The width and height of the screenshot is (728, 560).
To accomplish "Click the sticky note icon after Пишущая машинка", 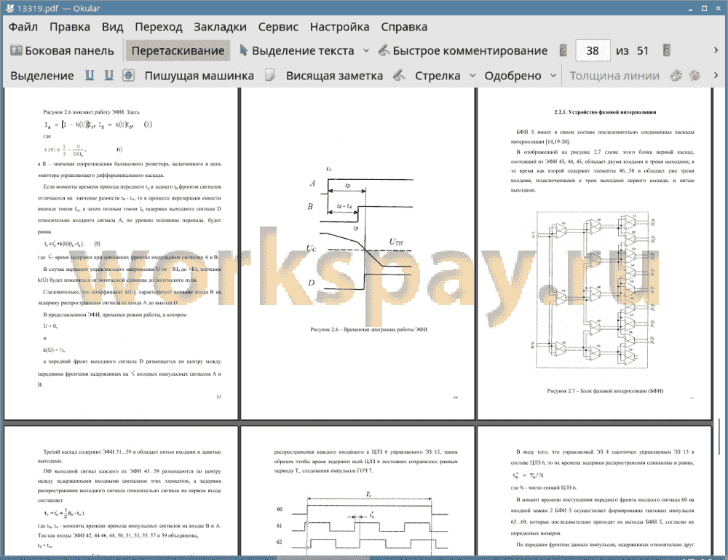I will 270,75.
